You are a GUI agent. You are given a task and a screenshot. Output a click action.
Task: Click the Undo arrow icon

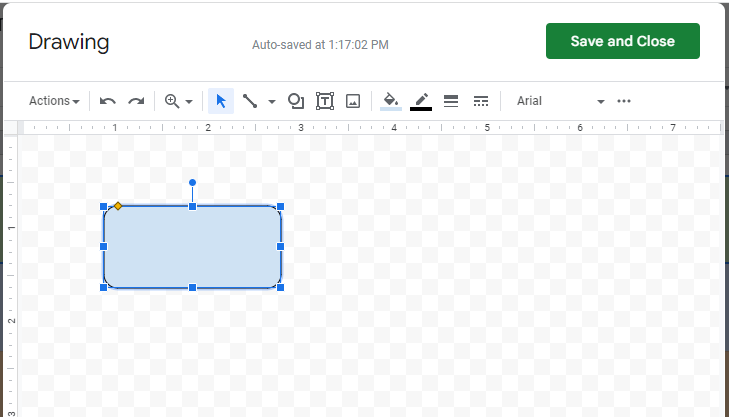pos(108,101)
